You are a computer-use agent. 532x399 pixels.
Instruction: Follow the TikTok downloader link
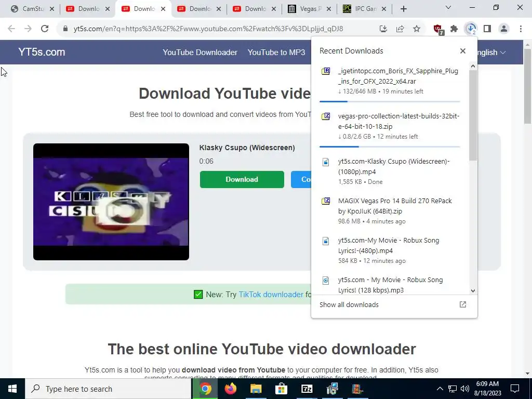pos(271,295)
